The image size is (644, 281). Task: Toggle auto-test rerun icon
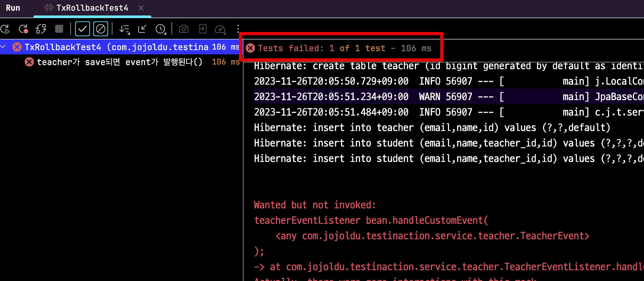coord(41,29)
